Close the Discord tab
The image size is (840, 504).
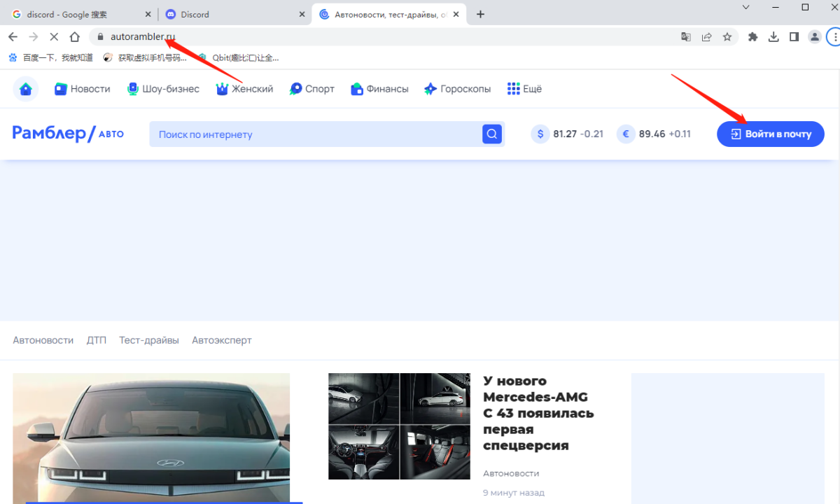302,14
